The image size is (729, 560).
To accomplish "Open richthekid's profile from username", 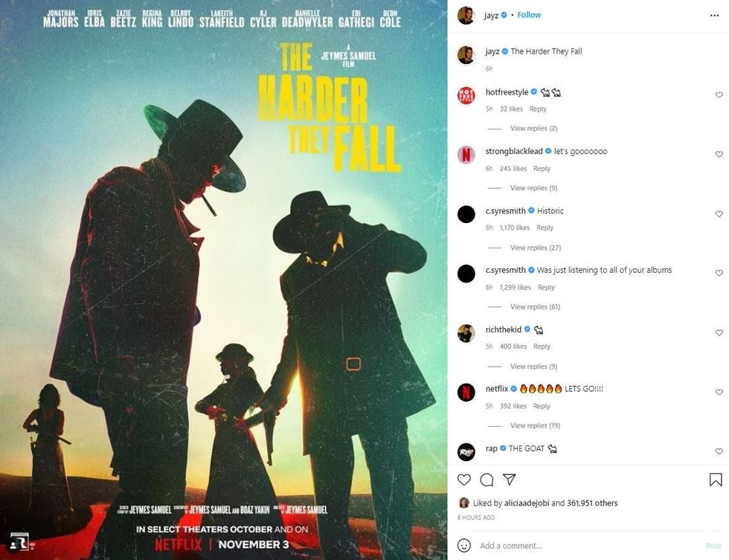I will click(504, 329).
